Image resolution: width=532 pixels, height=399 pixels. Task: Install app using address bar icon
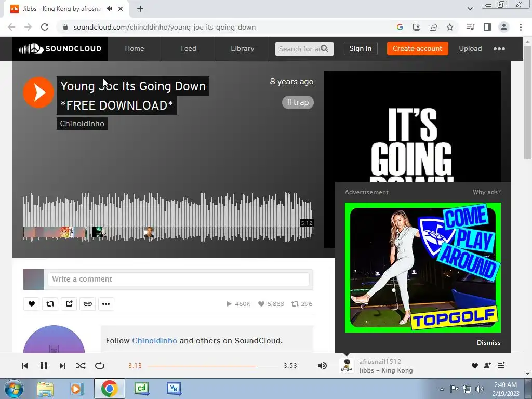pyautogui.click(x=416, y=27)
